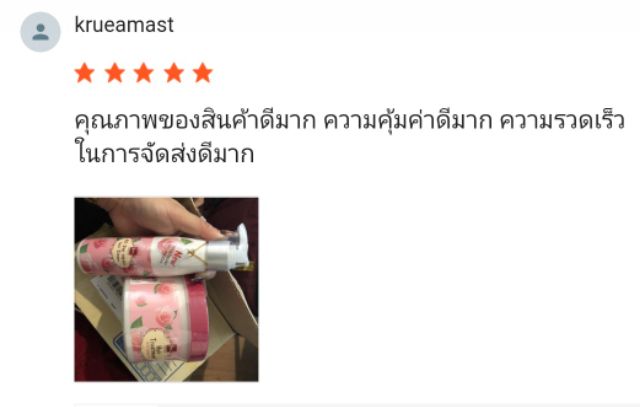Select the third orange rating star
This screenshot has height=407, width=640.
(144, 73)
